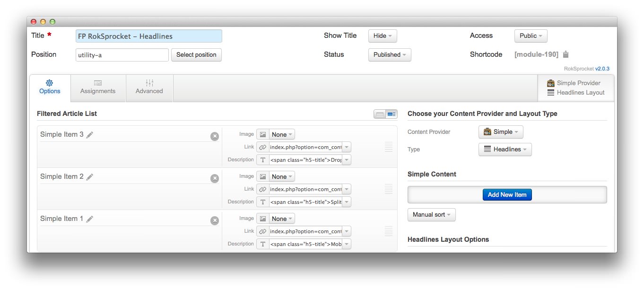This screenshot has height=290, width=644.
Task: Expand Link field arrow for Simple Item 2
Action: pyautogui.click(x=347, y=189)
